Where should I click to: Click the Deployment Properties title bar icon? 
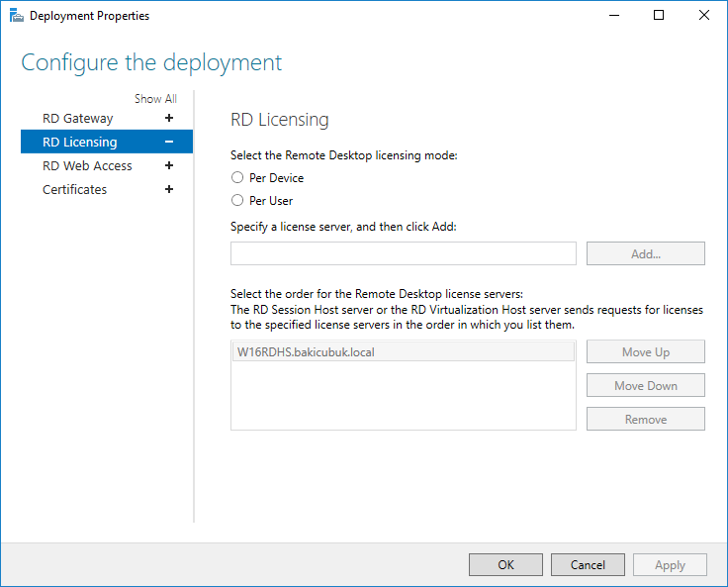(15, 16)
